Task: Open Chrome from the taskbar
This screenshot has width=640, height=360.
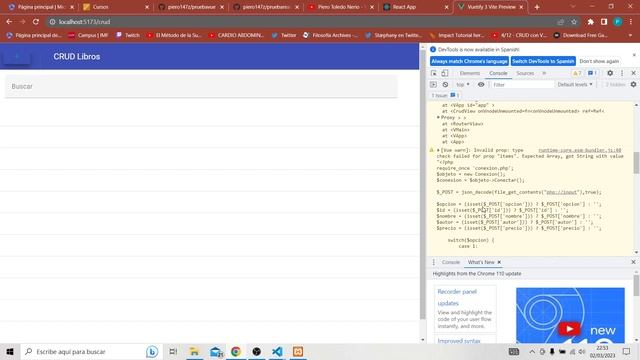Action: [236, 351]
